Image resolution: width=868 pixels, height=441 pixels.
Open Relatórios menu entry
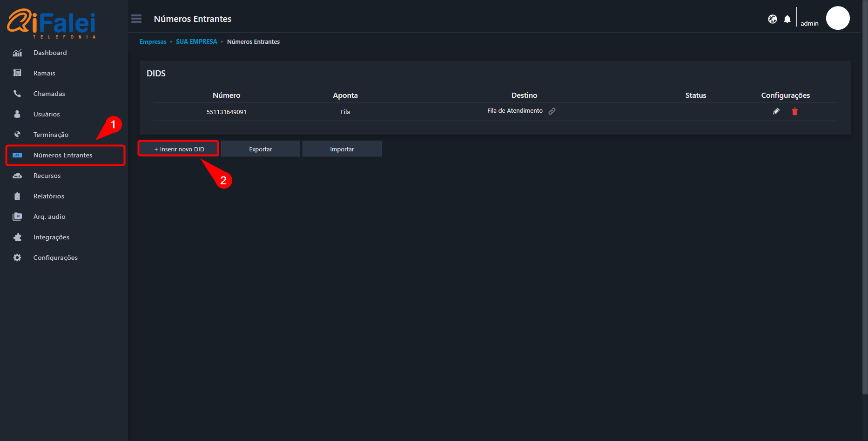tap(49, 196)
